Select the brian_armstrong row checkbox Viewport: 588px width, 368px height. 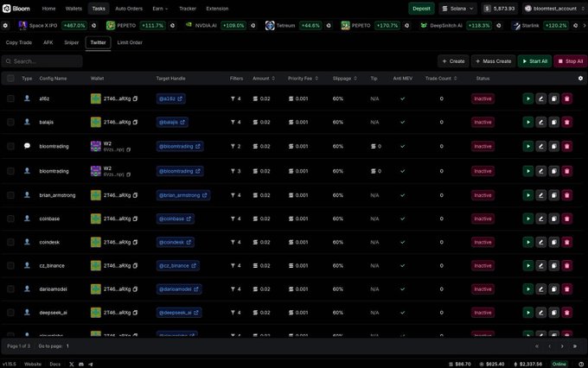(x=10, y=195)
